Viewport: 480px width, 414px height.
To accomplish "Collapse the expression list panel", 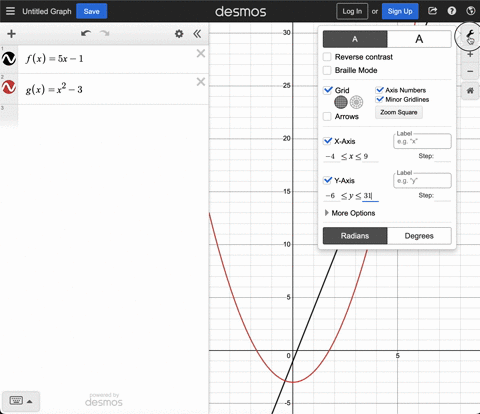I will (197, 34).
